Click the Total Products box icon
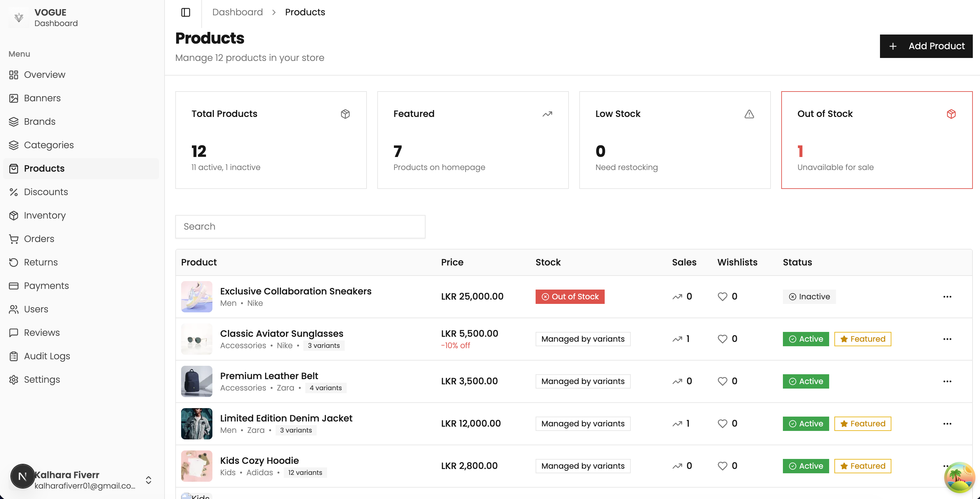 (345, 114)
